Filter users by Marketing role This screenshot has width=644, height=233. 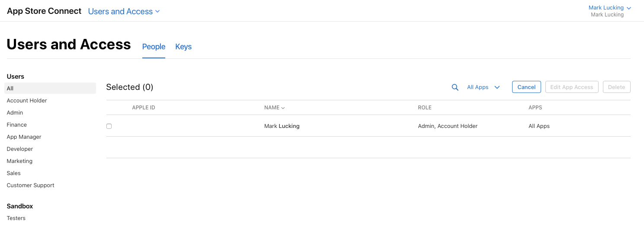[x=19, y=161]
